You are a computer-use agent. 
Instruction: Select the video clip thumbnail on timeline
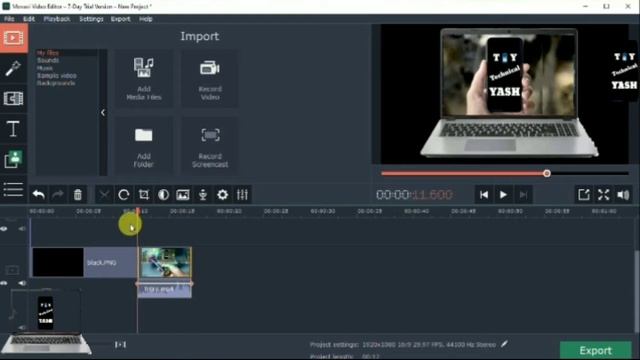166,262
